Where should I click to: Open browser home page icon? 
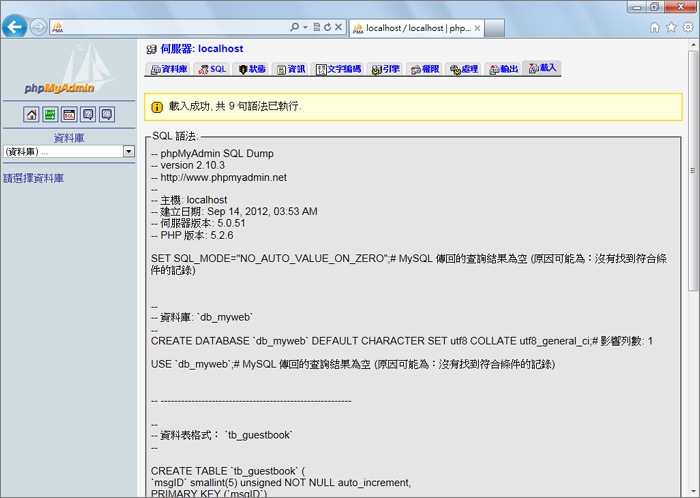(x=654, y=27)
